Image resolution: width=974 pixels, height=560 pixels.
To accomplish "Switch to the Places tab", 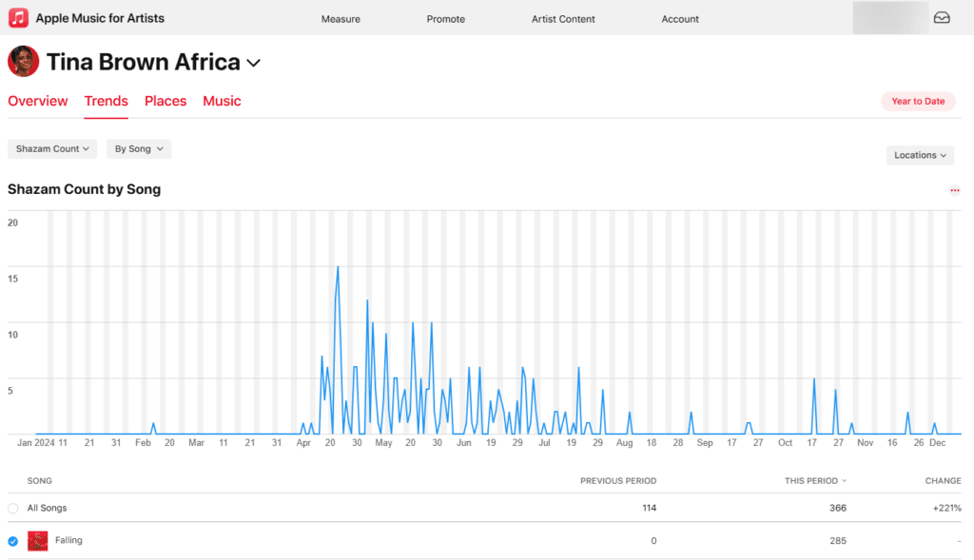I will tap(166, 101).
